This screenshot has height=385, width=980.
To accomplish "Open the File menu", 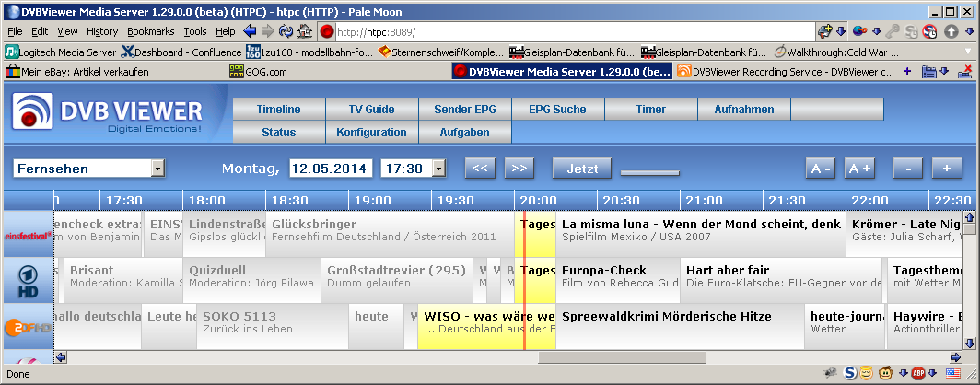I will tap(15, 31).
